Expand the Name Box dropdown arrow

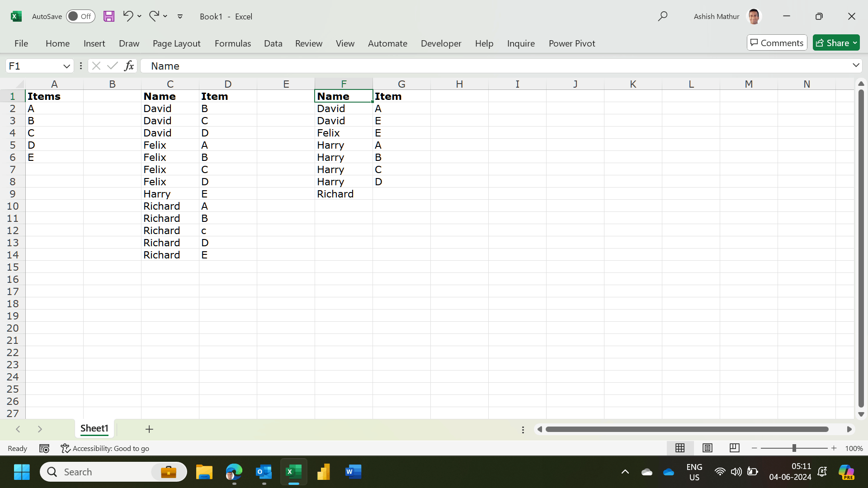[x=66, y=66]
